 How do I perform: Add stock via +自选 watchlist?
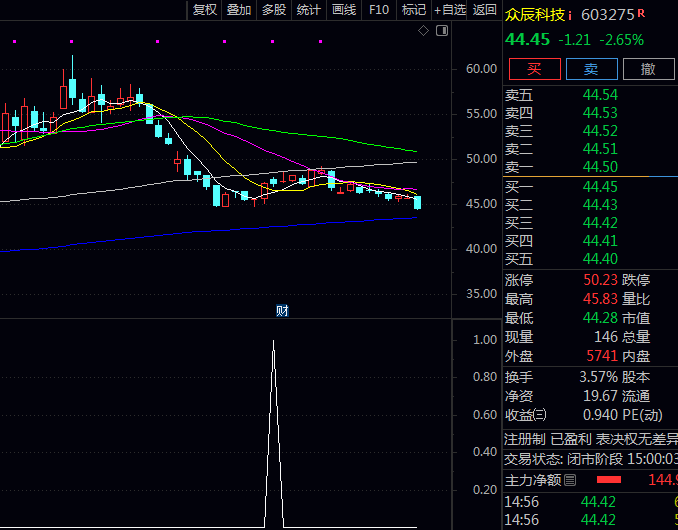(449, 10)
